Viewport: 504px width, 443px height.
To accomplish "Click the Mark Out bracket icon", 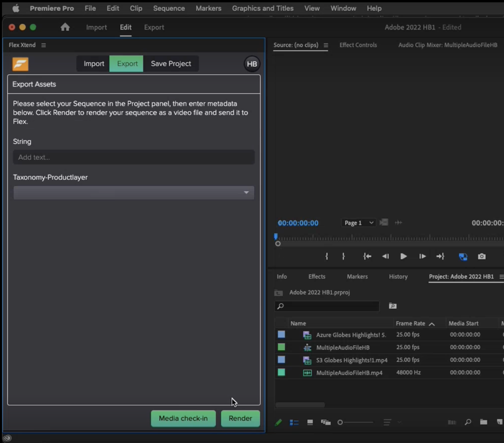I will tap(343, 256).
